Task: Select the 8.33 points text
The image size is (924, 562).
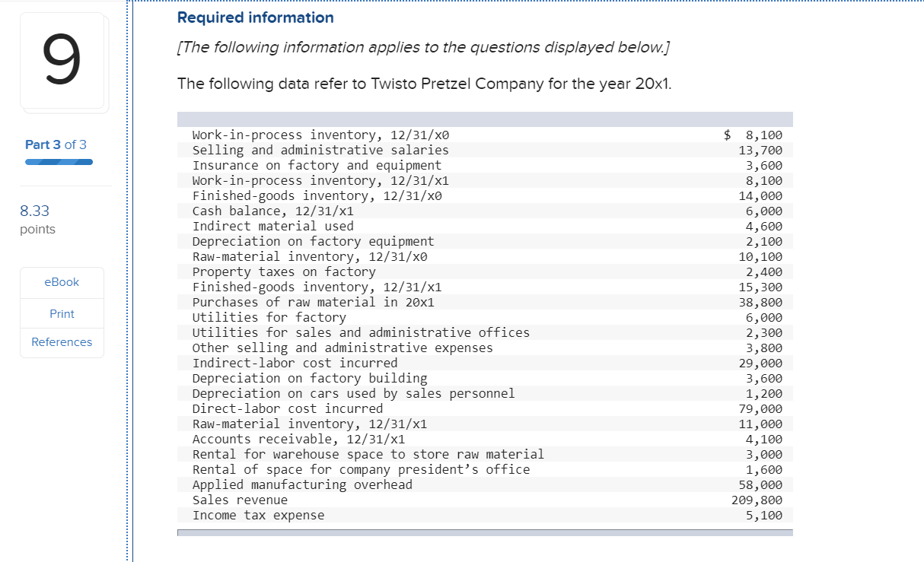Action: [37, 220]
